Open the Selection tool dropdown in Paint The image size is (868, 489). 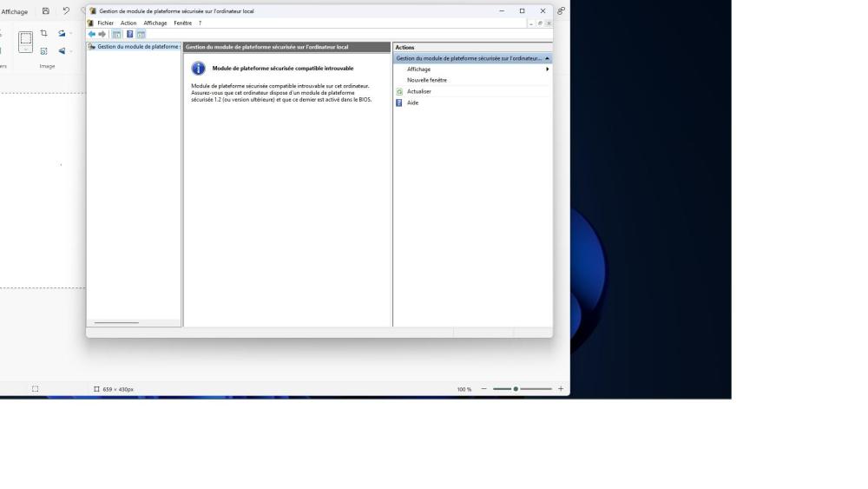25,50
